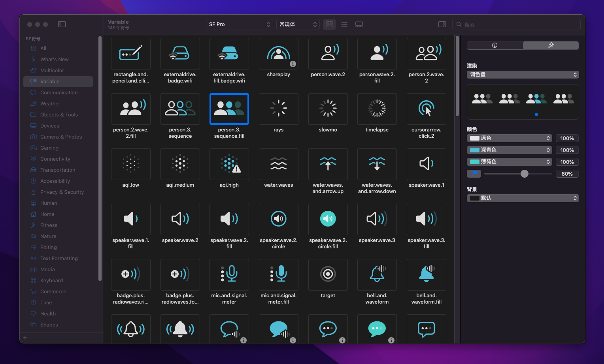Open the 常规体 font weight dropdown
The width and height of the screenshot is (604, 364).
(x=298, y=24)
